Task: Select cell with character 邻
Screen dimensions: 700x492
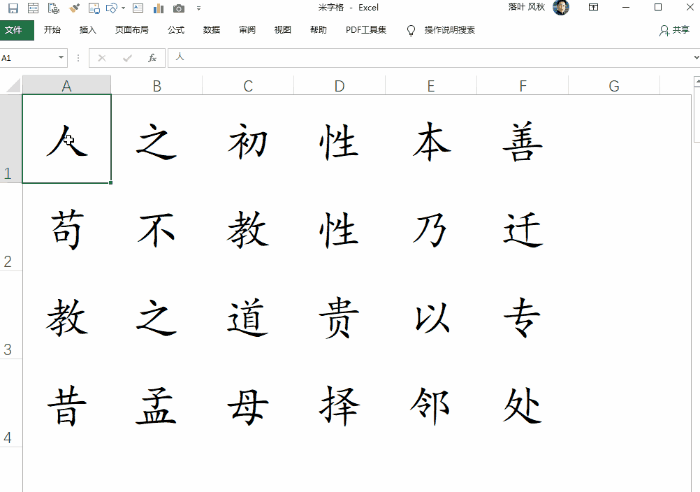Action: (x=431, y=403)
